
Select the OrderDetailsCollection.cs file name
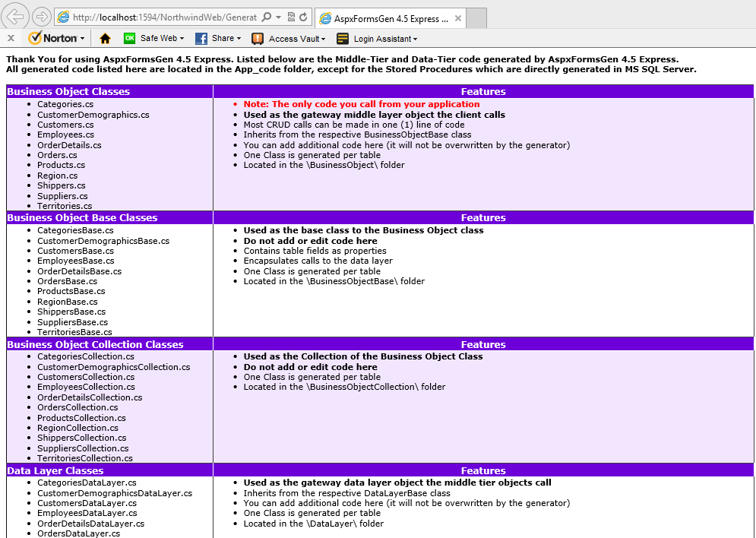[90, 397]
